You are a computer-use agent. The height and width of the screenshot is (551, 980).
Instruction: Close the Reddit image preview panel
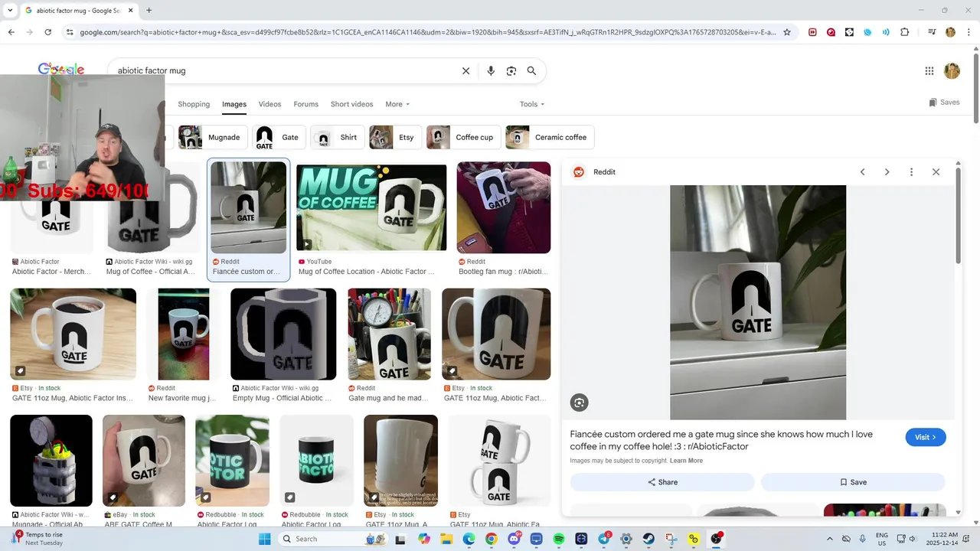[936, 172]
